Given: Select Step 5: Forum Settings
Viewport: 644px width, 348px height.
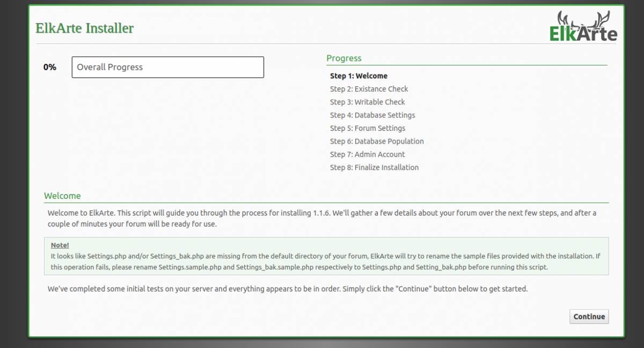Looking at the screenshot, I should point(368,128).
